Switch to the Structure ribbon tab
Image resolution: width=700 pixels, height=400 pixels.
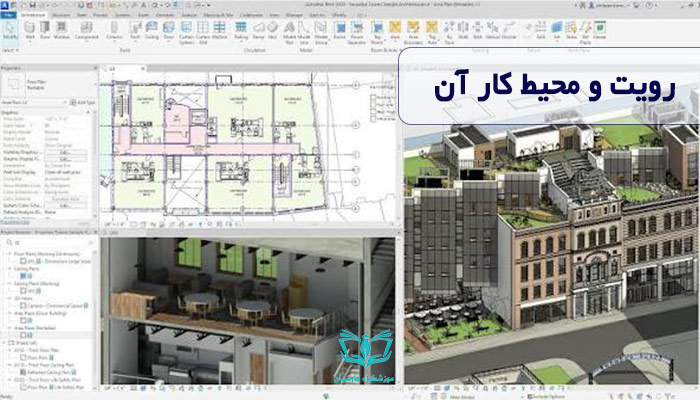click(62, 15)
